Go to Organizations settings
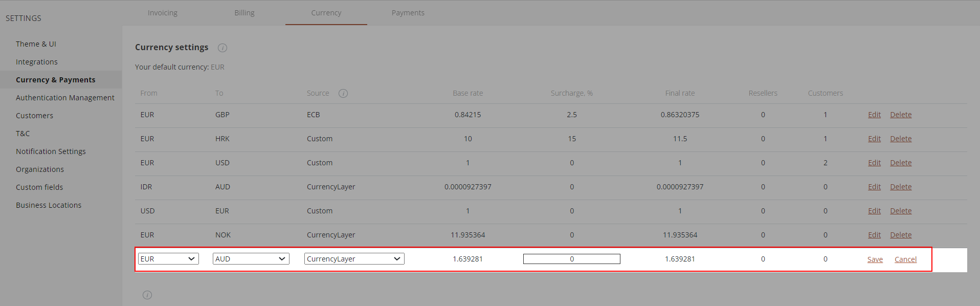Image resolution: width=980 pixels, height=306 pixels. 40,169
